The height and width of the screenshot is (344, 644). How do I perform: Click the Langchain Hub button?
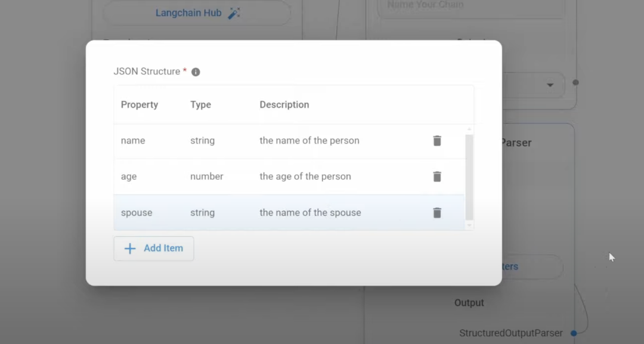[x=197, y=13]
